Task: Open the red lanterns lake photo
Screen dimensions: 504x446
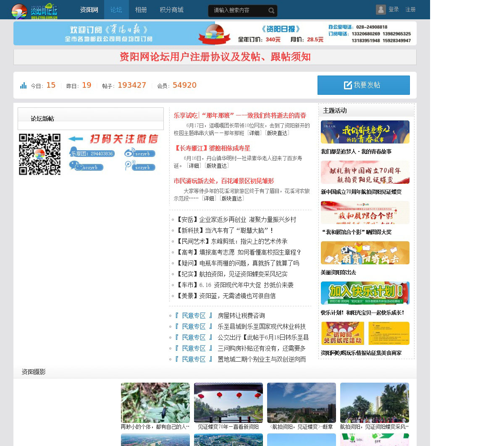Action: 228,403
